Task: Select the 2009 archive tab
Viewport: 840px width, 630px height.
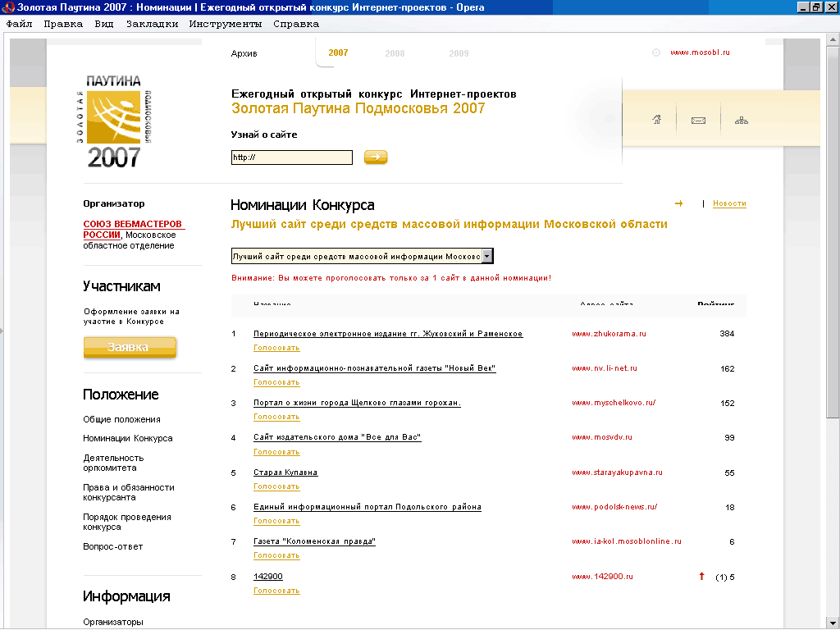Action: click(x=459, y=53)
